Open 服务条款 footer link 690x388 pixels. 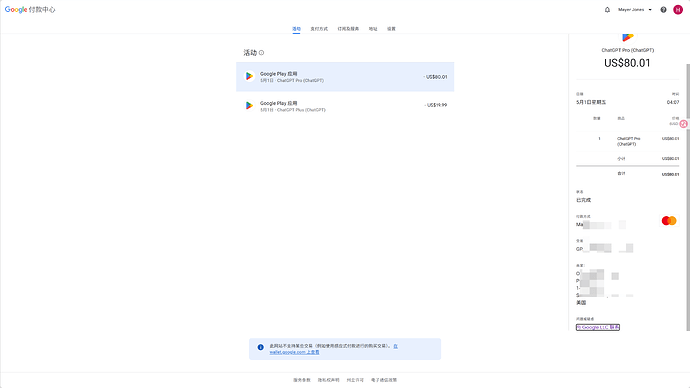tap(302, 380)
